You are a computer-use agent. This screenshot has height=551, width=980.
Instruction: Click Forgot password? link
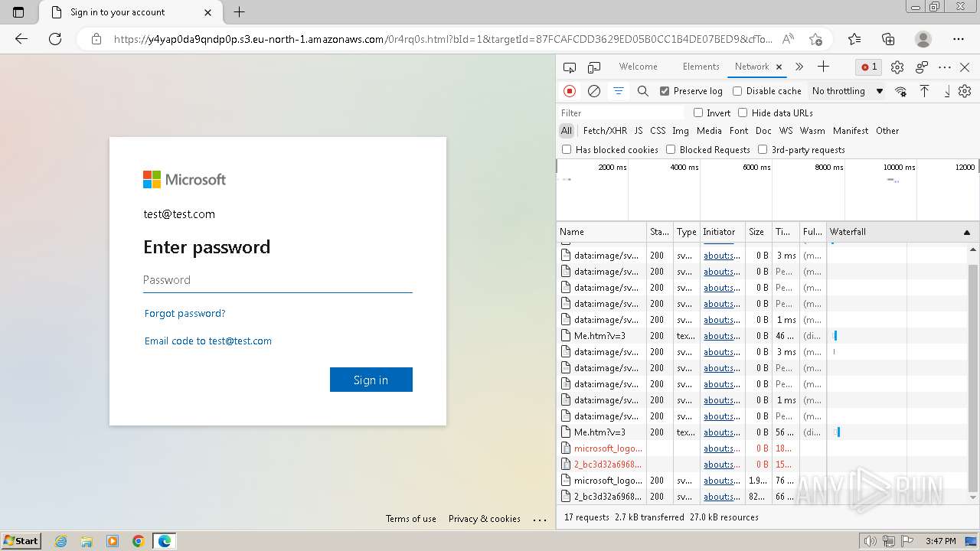point(185,313)
